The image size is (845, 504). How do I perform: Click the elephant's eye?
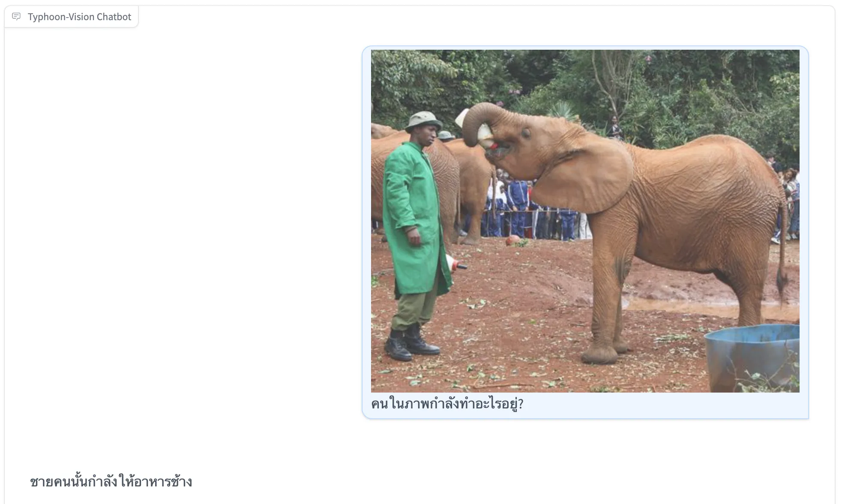point(526,133)
